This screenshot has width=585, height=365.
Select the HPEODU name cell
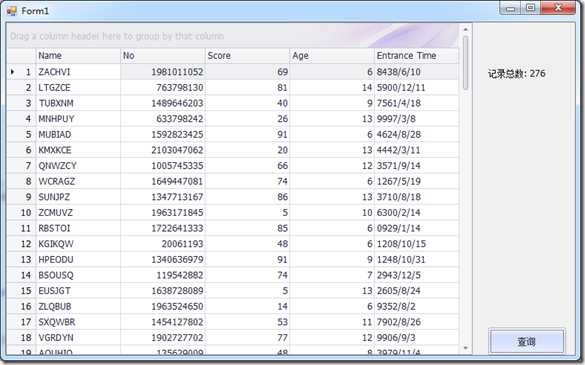[78, 260]
